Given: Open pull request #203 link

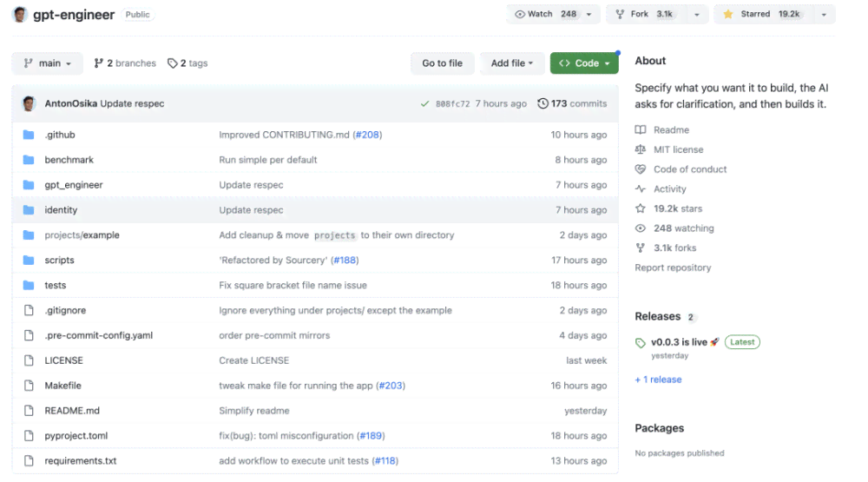Looking at the screenshot, I should [x=391, y=386].
